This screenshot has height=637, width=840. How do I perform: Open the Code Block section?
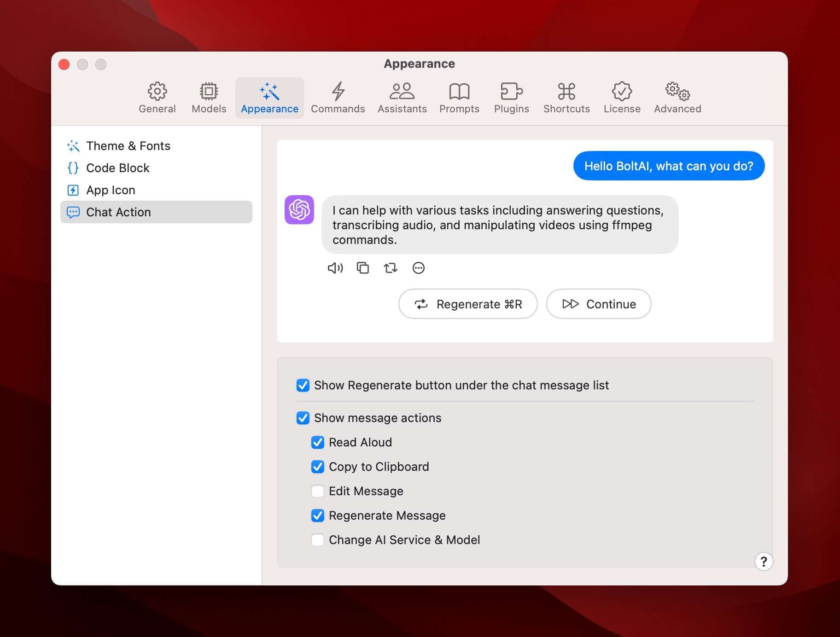pyautogui.click(x=117, y=168)
